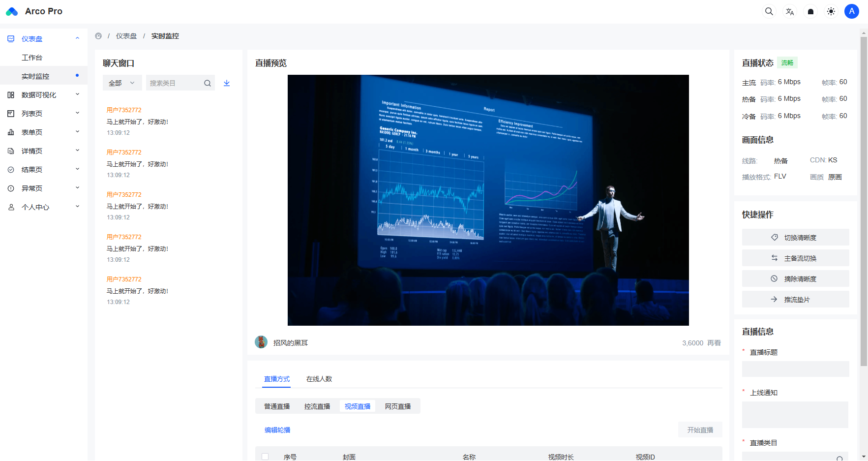Image resolution: width=868 pixels, height=461 pixels.
Task: Click the 主备流切换 button
Action: coord(796,258)
